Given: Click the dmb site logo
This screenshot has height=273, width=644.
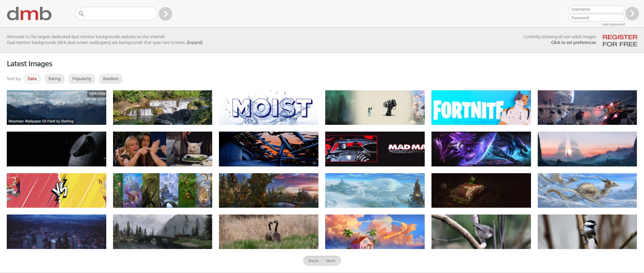Looking at the screenshot, I should coord(29,14).
